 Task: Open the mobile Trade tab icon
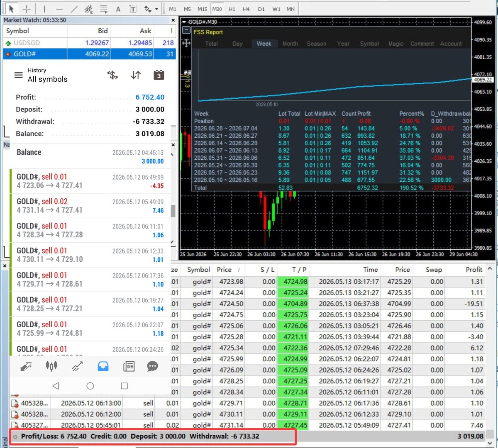tap(77, 366)
